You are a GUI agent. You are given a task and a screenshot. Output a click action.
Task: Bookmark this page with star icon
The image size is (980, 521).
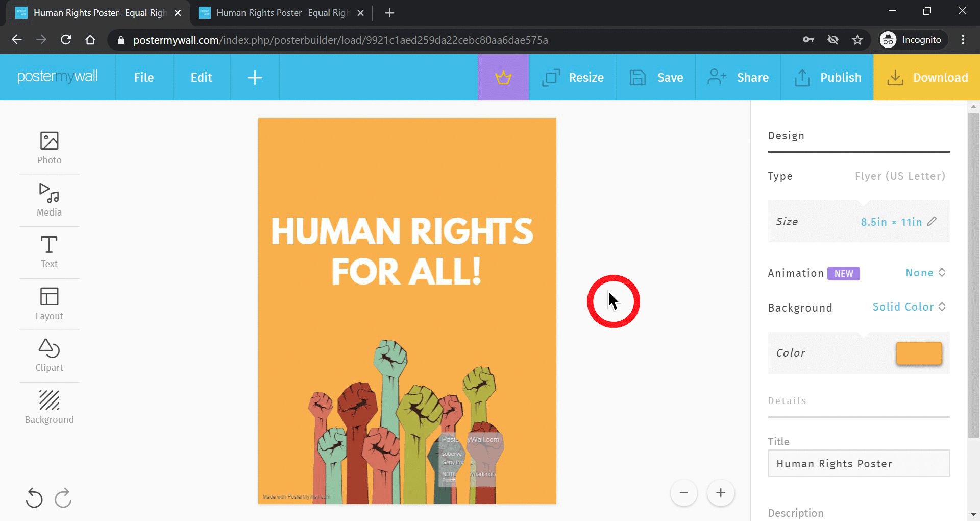pyautogui.click(x=857, y=40)
